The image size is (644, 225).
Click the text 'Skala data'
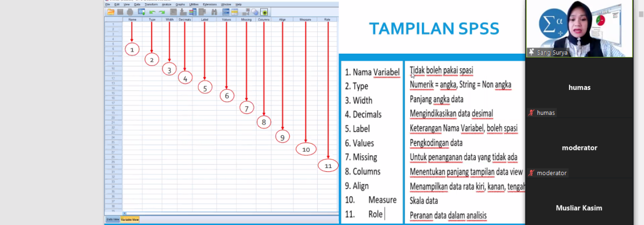coord(424,201)
